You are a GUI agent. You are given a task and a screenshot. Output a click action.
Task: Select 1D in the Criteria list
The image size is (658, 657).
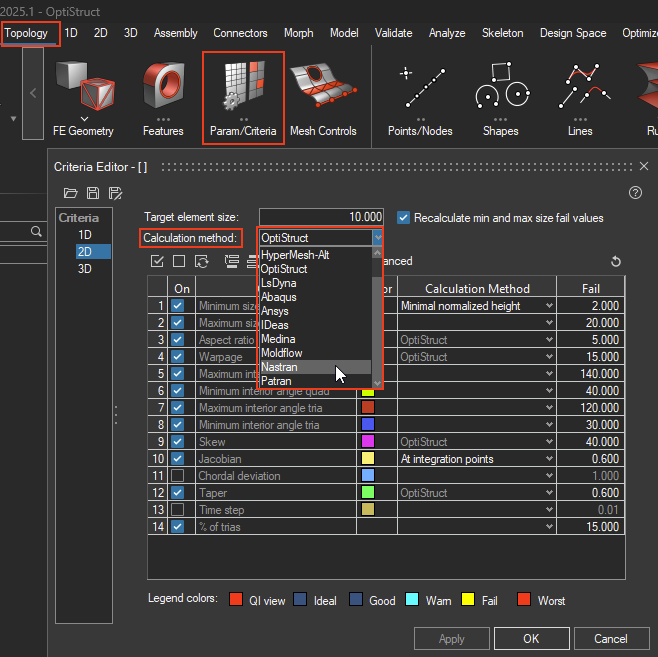click(x=85, y=235)
